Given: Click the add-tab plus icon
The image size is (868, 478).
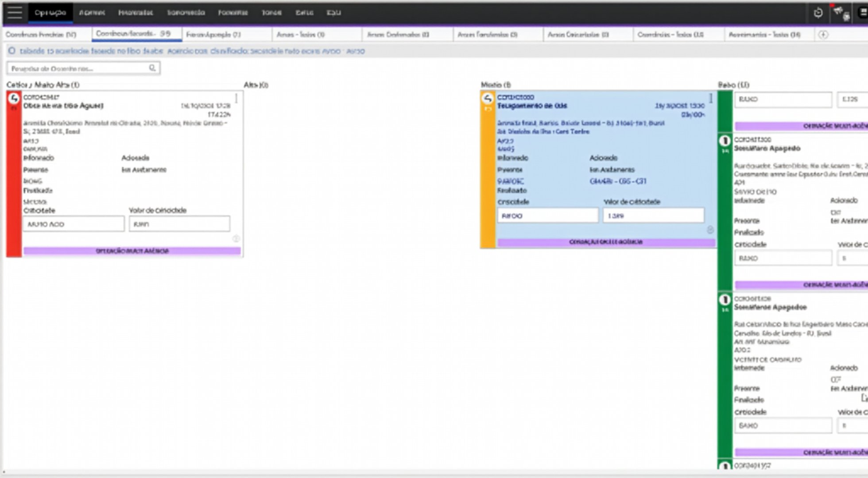Looking at the screenshot, I should click(x=823, y=35).
